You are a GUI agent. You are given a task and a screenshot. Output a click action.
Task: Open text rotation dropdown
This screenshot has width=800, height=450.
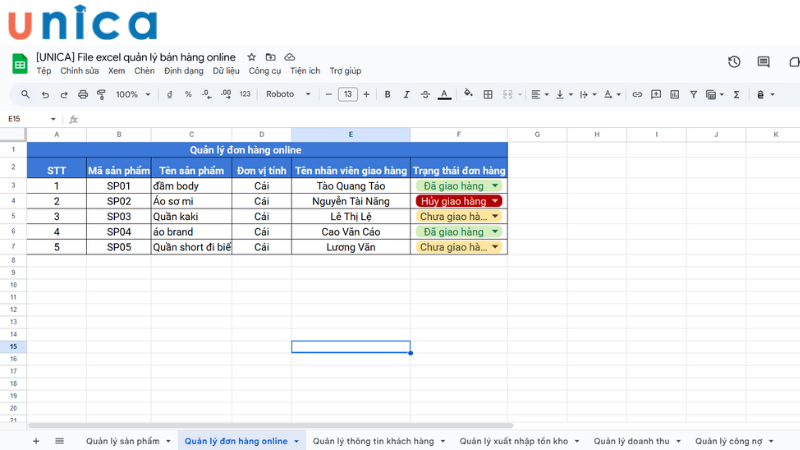(x=612, y=94)
